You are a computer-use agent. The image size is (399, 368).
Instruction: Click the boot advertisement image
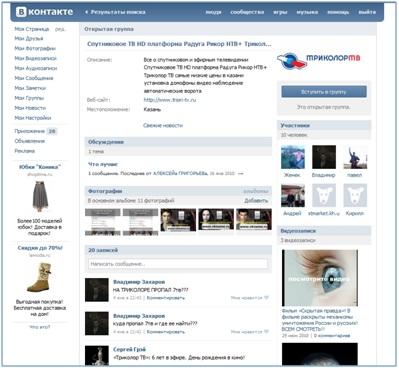[39, 277]
